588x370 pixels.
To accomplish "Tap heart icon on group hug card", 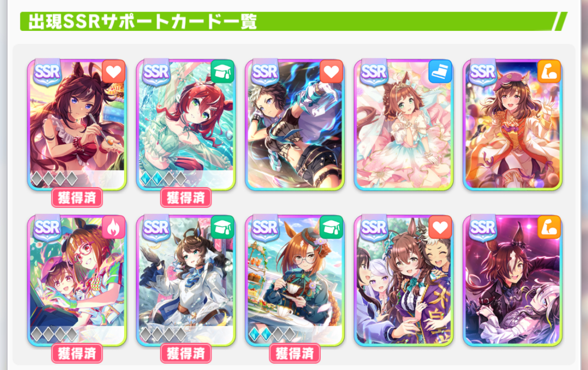I will tap(440, 227).
